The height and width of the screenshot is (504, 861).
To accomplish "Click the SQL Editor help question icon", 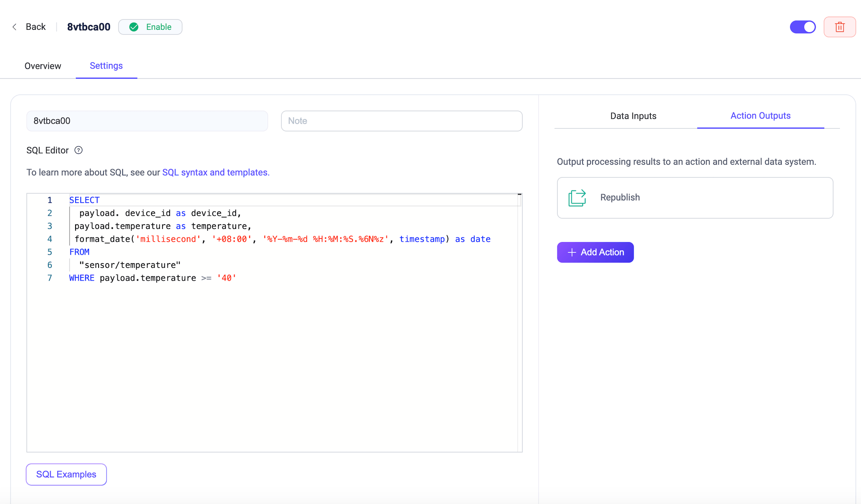I will click(79, 150).
